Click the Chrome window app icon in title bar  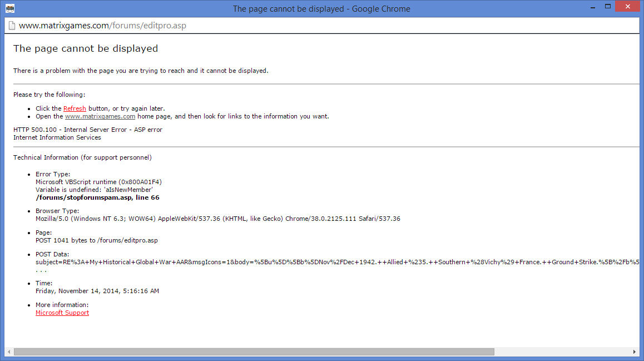10,8
